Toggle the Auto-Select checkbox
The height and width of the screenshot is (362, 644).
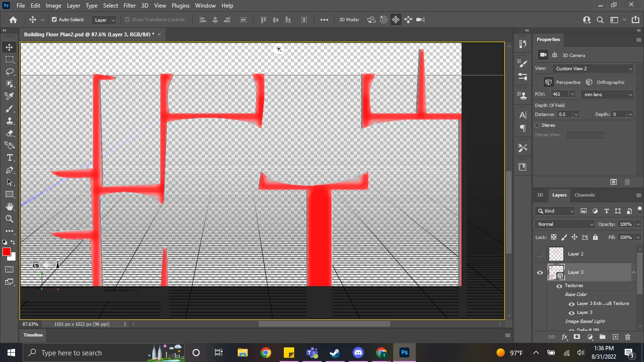point(54,20)
